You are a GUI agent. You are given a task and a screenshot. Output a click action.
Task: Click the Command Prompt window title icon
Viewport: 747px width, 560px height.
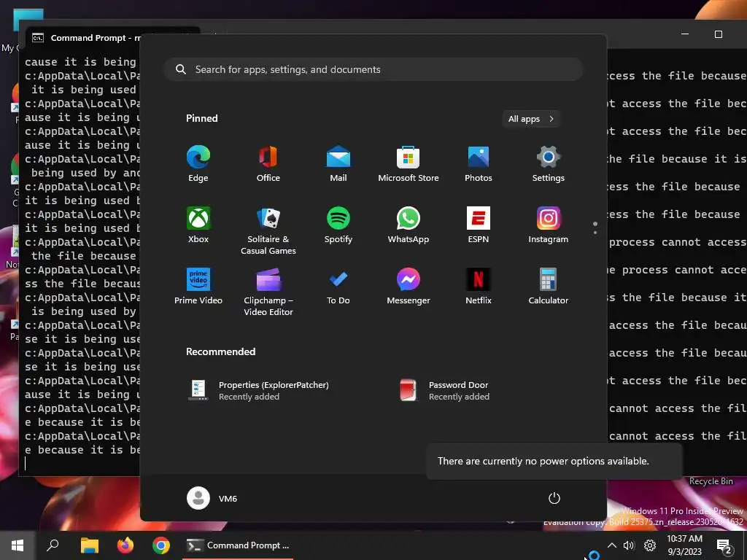point(38,38)
